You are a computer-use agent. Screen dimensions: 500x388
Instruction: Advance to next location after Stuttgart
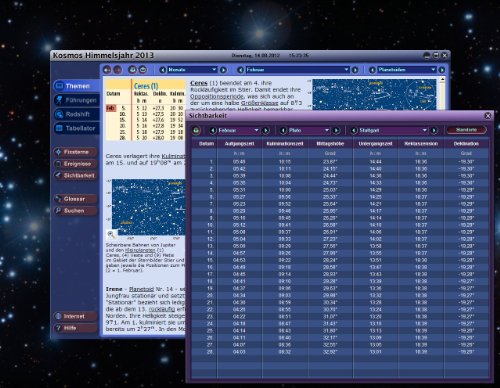pos(434,130)
